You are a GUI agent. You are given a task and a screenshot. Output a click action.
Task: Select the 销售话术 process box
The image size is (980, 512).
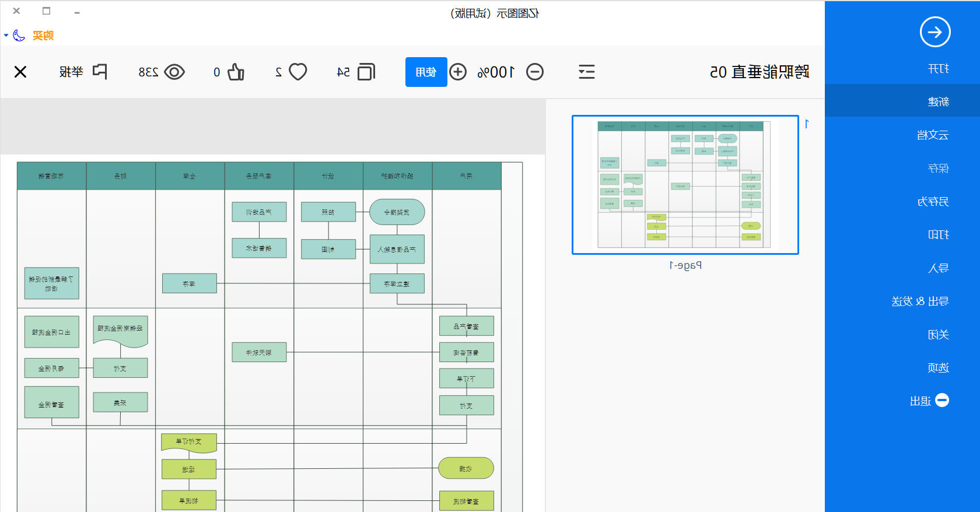coord(259,248)
